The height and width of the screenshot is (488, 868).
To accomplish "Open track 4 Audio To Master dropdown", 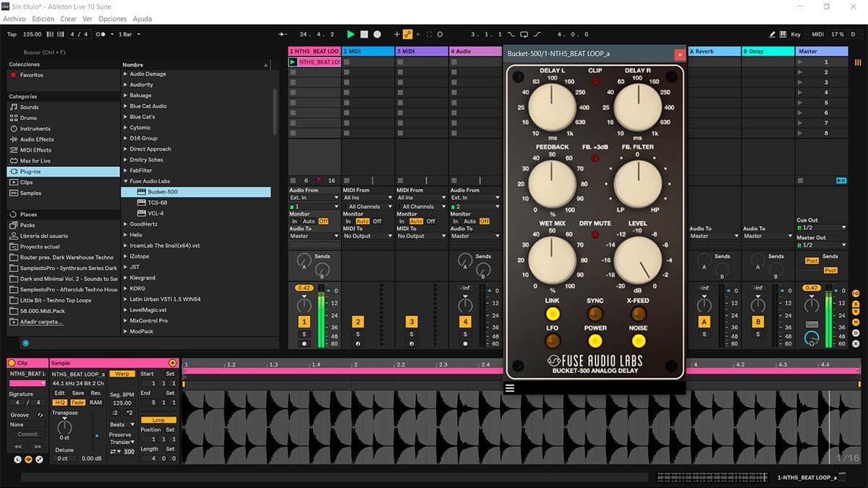I will (x=475, y=236).
